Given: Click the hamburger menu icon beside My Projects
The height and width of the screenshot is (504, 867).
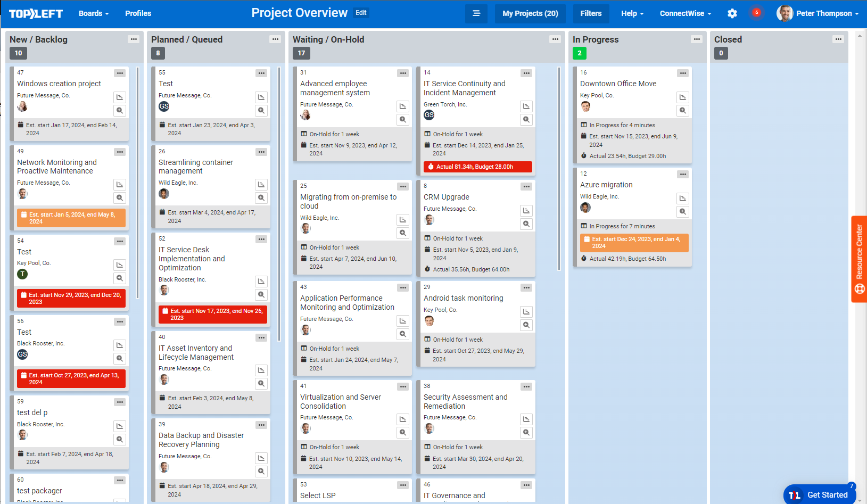Looking at the screenshot, I should point(476,13).
